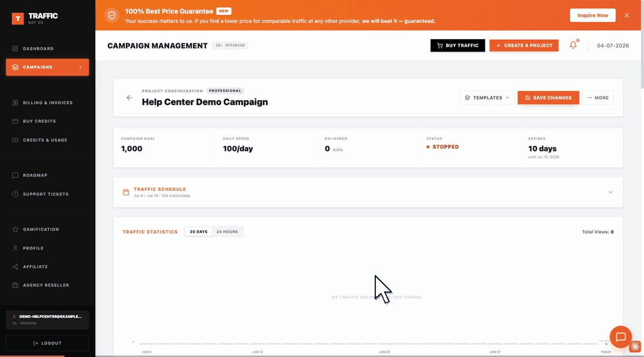Click Create a Project button

tap(523, 46)
